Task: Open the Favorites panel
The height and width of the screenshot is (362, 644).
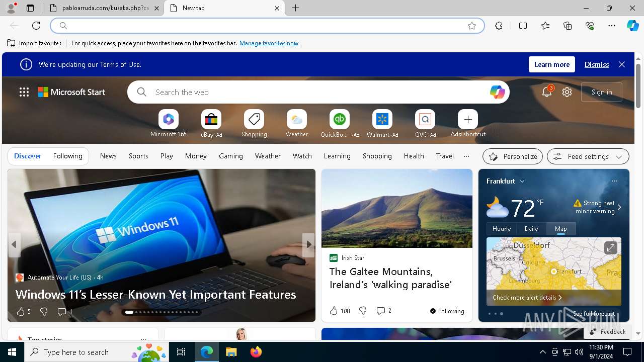Action: [545, 26]
